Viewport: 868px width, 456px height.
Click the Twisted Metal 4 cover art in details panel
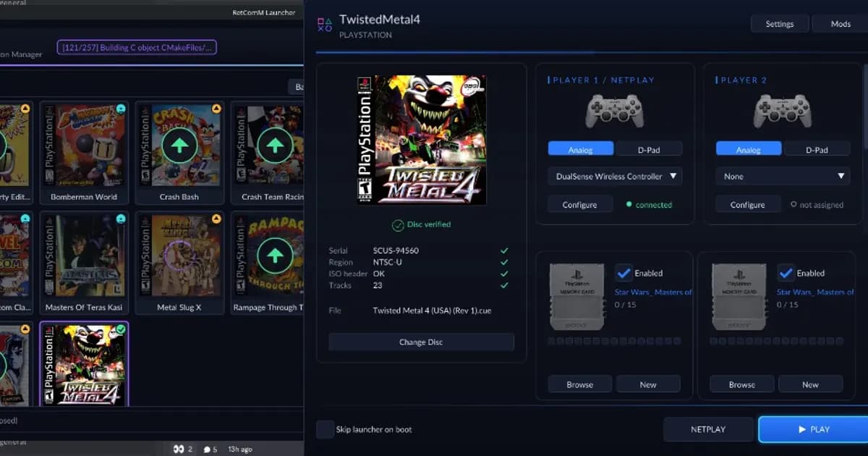click(x=422, y=140)
